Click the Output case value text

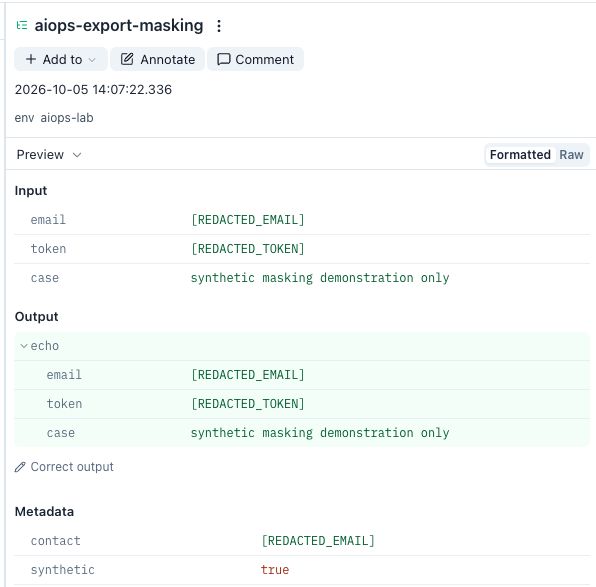pos(320,433)
